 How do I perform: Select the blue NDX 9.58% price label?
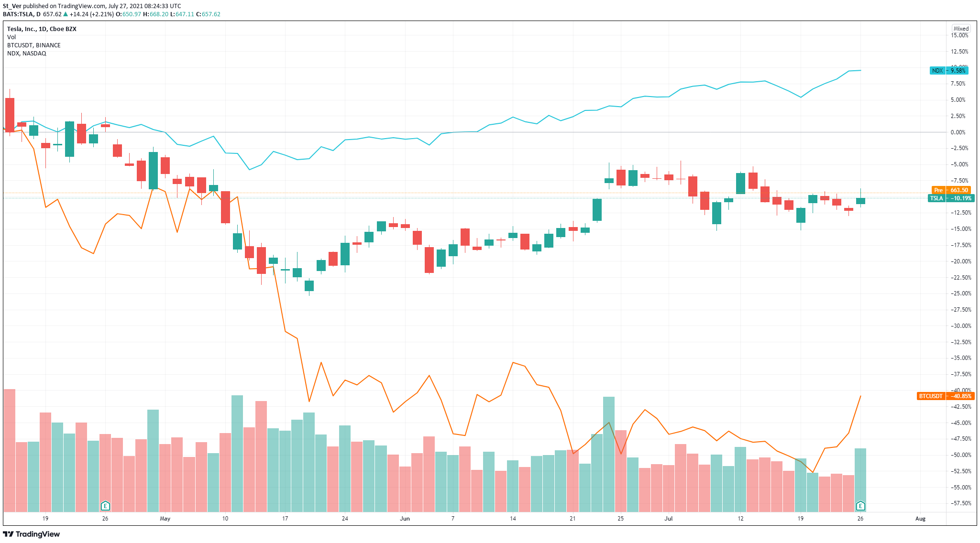[949, 71]
